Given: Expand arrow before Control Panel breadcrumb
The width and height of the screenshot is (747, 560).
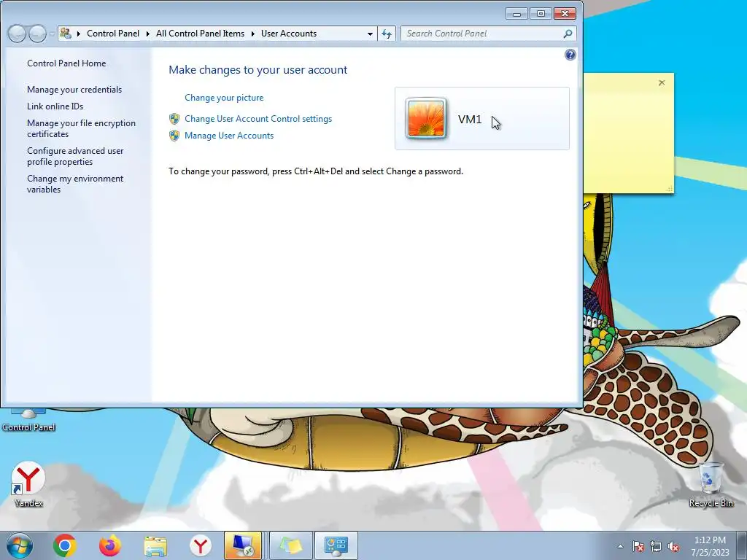Looking at the screenshot, I should point(78,34).
